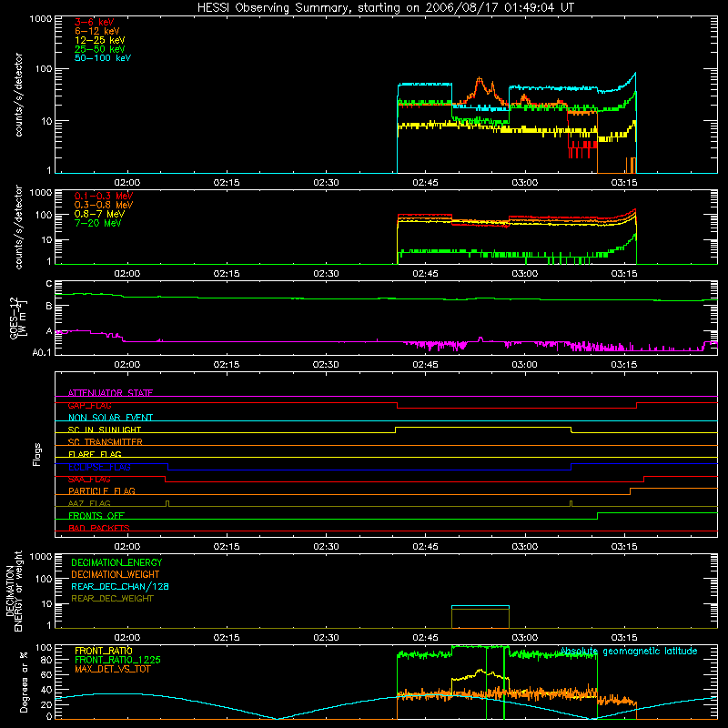
Task: Click the counts/s/detector title of MeV panel
Action: point(18,227)
